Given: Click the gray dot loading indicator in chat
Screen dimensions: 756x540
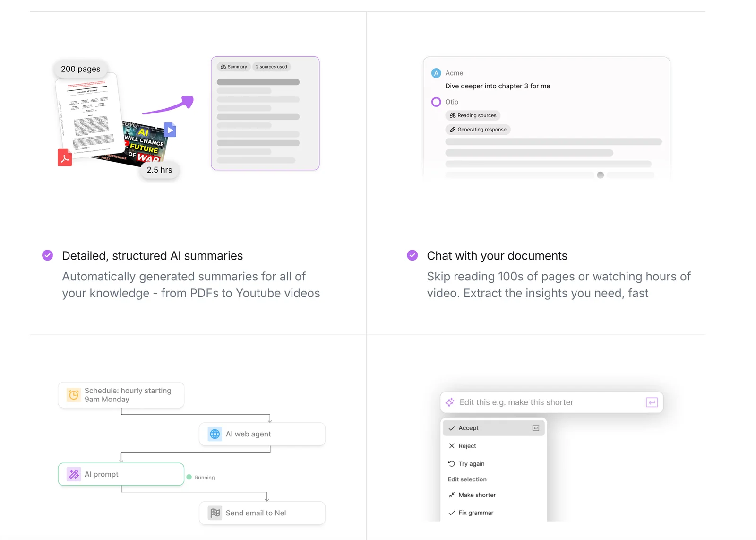Looking at the screenshot, I should 601,175.
